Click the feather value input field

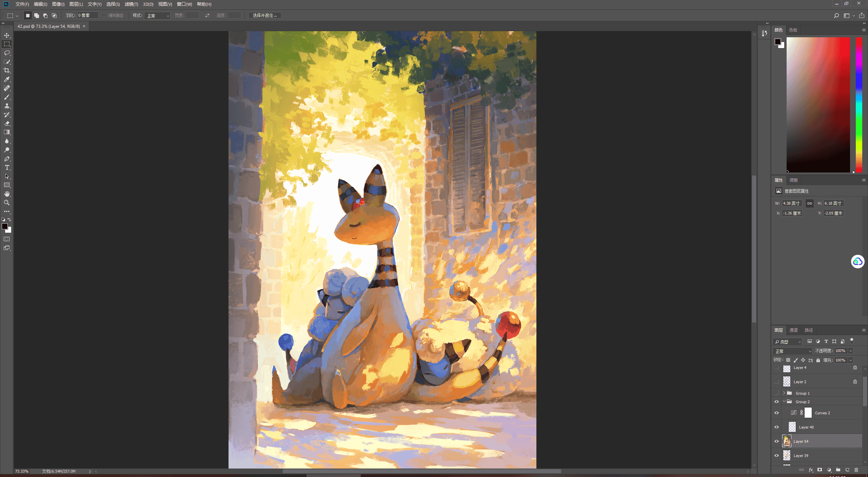point(87,15)
